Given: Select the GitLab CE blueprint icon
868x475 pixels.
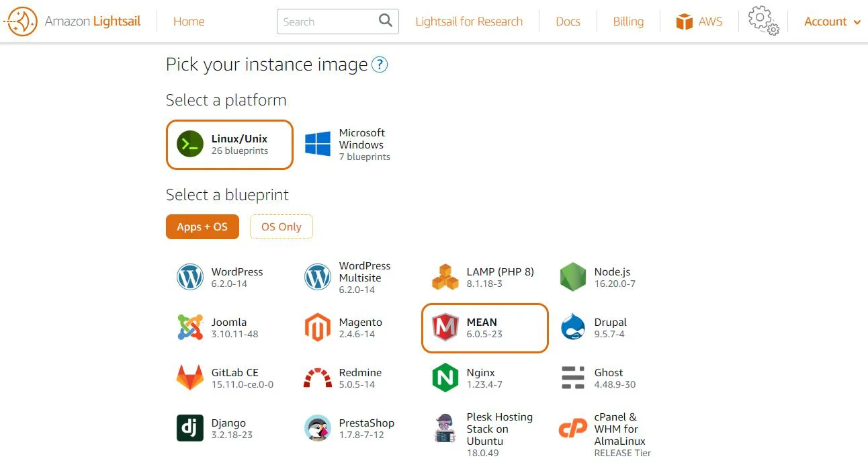Looking at the screenshot, I should [190, 378].
